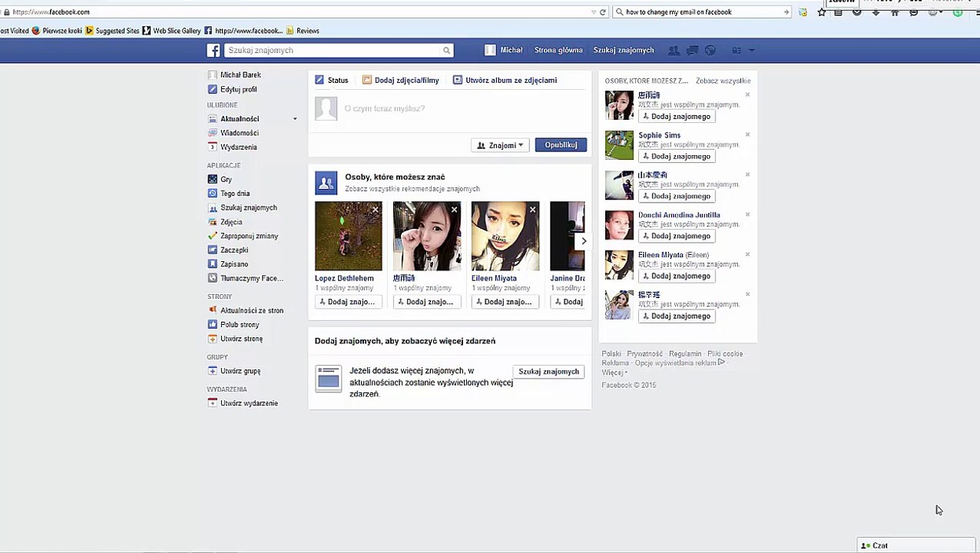Click Michał profile link in top bar

[x=504, y=50]
